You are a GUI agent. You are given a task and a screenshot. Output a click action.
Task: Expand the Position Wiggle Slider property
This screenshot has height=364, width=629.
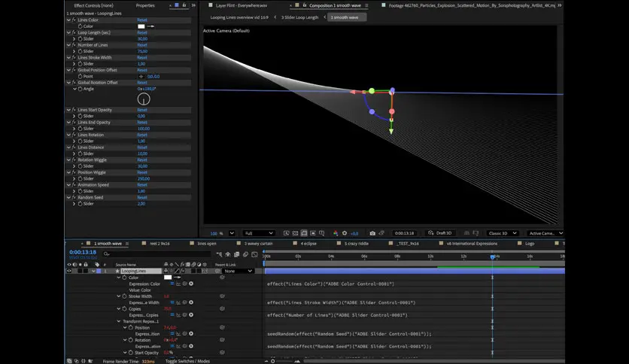tap(74, 178)
